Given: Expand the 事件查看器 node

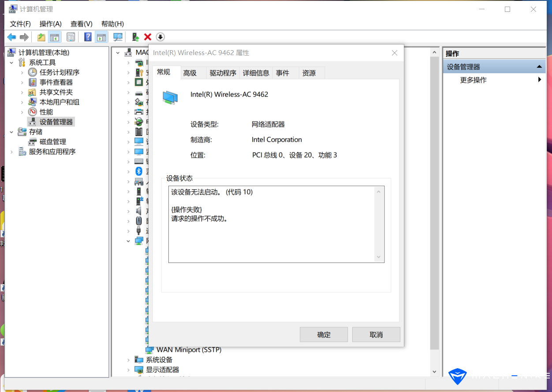Looking at the screenshot, I should coord(22,82).
